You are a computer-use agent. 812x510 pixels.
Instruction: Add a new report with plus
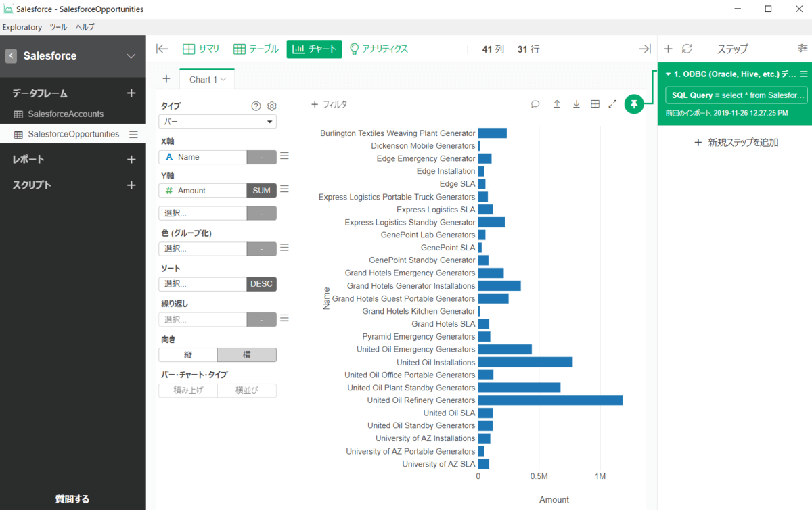pyautogui.click(x=131, y=160)
